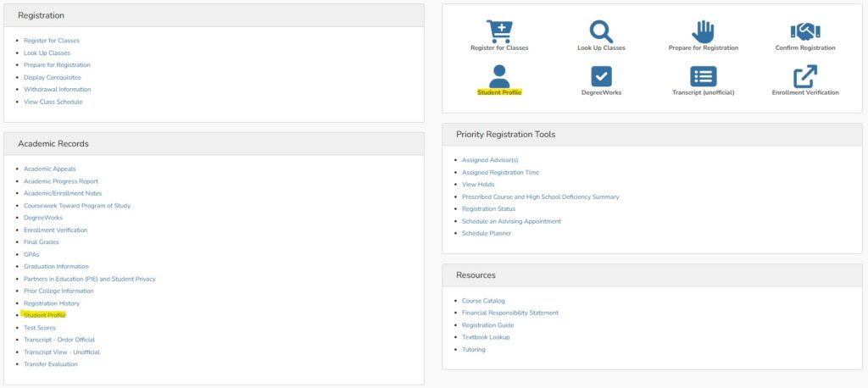868x388 pixels.
Task: Select the Prepare for Registration hand icon
Action: coord(703,31)
